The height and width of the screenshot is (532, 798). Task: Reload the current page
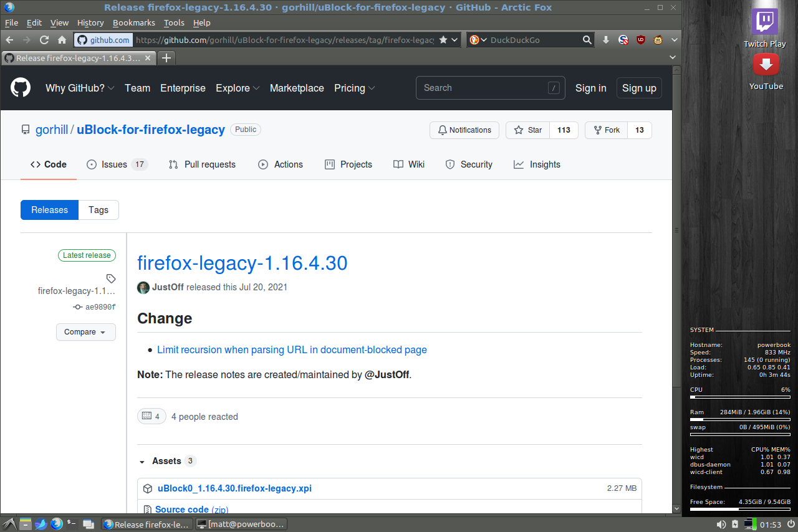[44, 40]
